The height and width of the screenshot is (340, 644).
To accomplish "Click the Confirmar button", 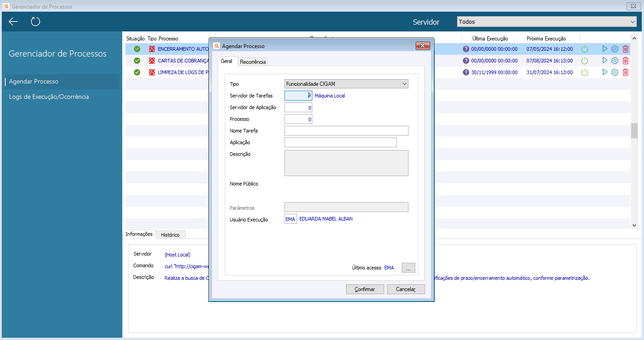I will pyautogui.click(x=365, y=289).
